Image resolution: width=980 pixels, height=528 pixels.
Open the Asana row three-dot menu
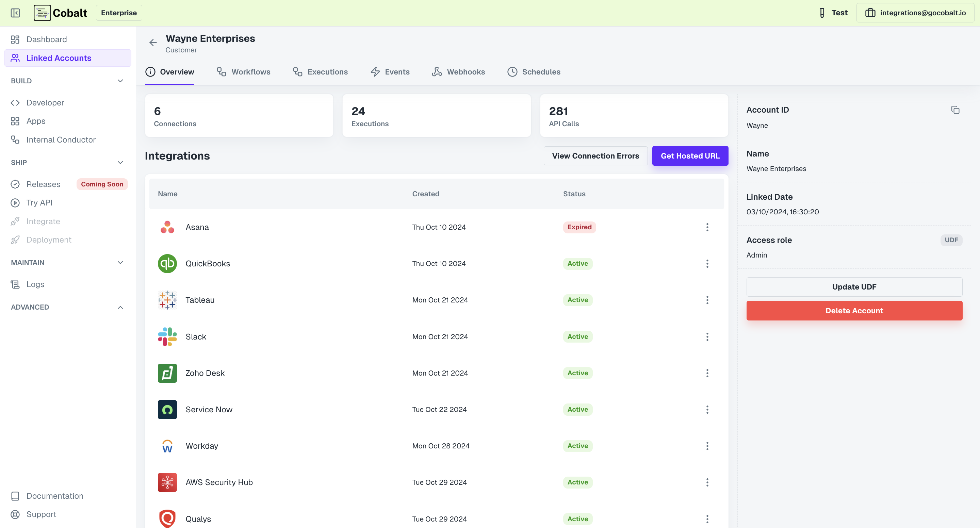(x=707, y=227)
